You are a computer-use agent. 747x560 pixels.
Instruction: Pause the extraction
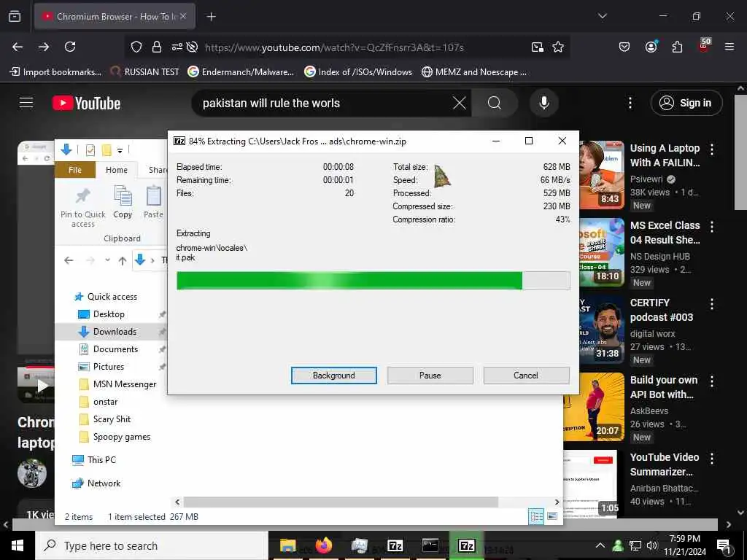[430, 376]
